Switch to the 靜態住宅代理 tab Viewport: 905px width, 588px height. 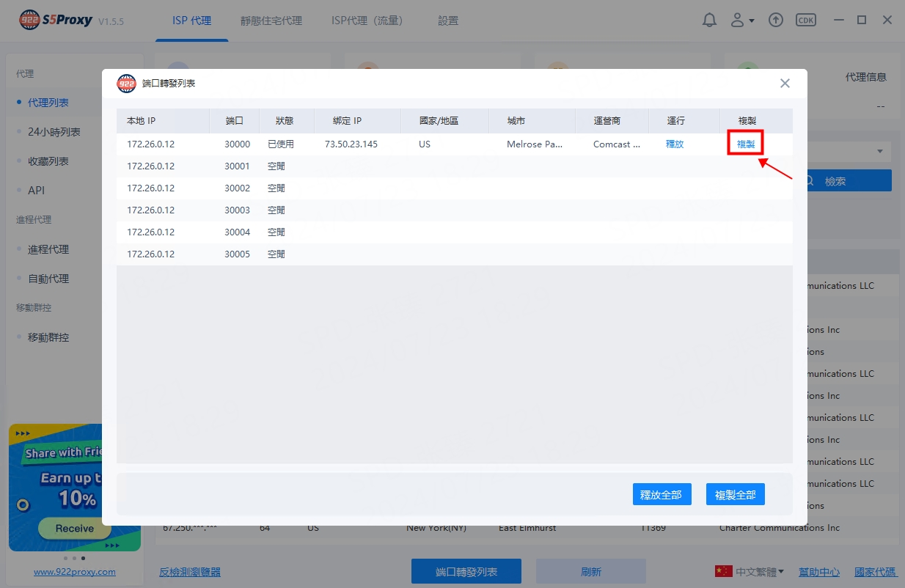pos(271,21)
